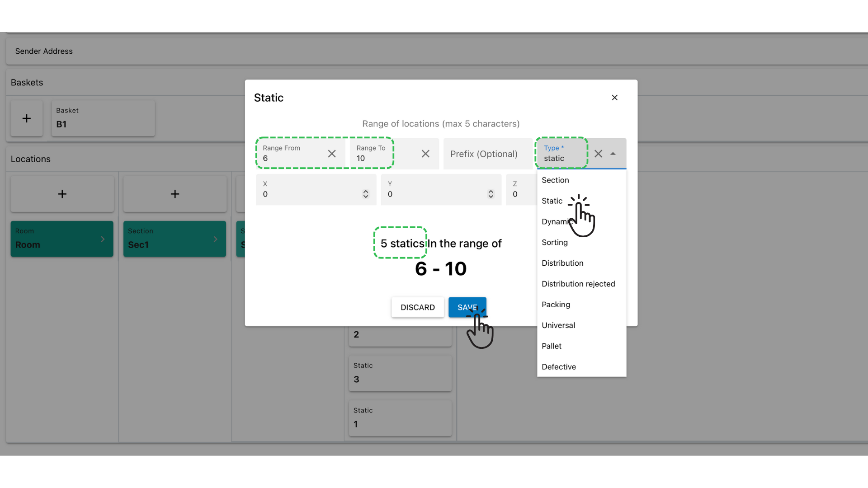Add a location in the second column
Screen dimensions: 868x488
pyautogui.click(x=175, y=193)
